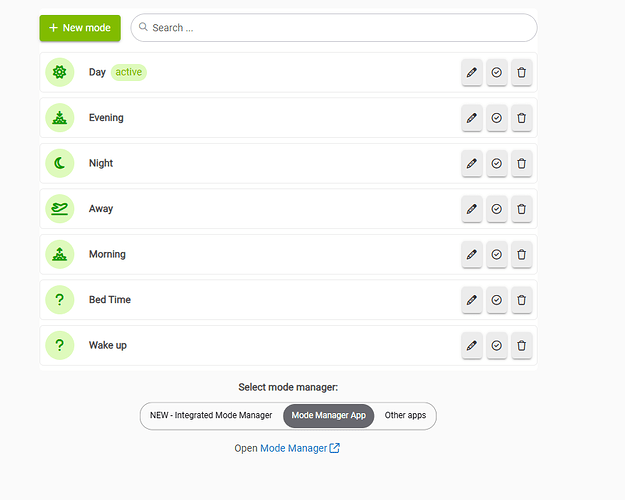Image resolution: width=625 pixels, height=500 pixels.
Task: Activate Evening mode with the checkmark button
Action: coord(497,118)
